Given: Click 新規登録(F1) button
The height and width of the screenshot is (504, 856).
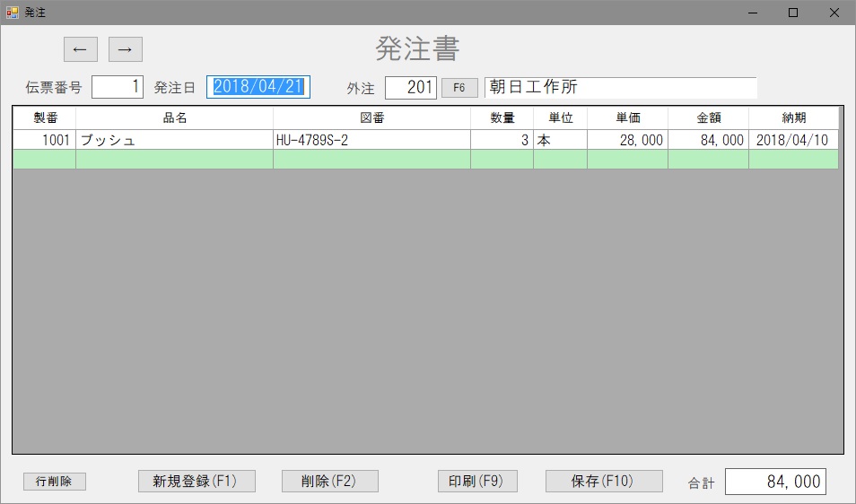Looking at the screenshot, I should [x=197, y=482].
